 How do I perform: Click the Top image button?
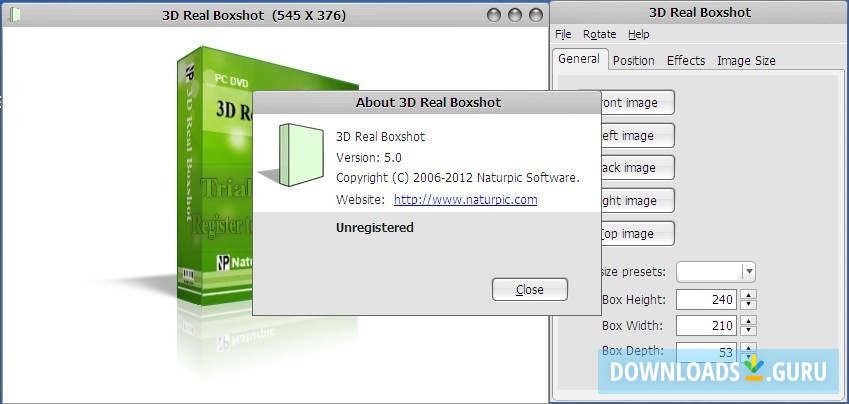637,234
